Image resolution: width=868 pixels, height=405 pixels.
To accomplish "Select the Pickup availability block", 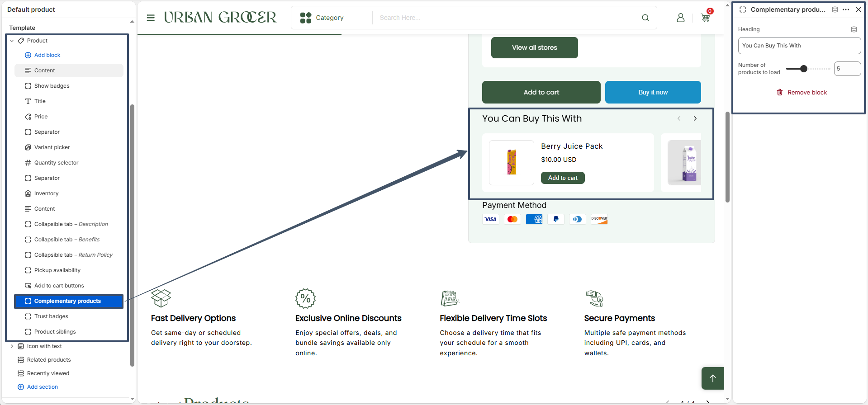I will click(69, 270).
